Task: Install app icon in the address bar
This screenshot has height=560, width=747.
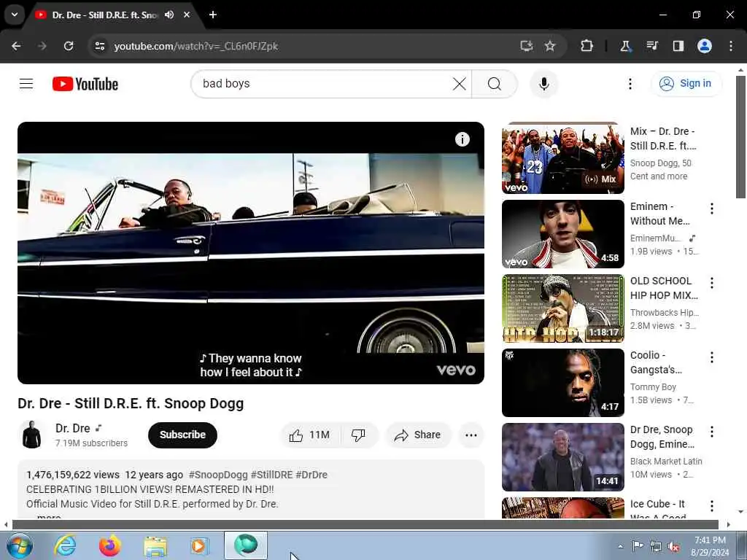Action: (527, 46)
